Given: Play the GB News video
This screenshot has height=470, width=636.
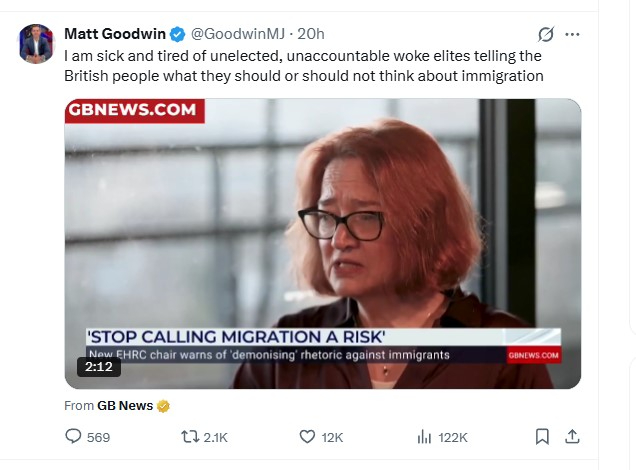Looking at the screenshot, I should (x=323, y=244).
